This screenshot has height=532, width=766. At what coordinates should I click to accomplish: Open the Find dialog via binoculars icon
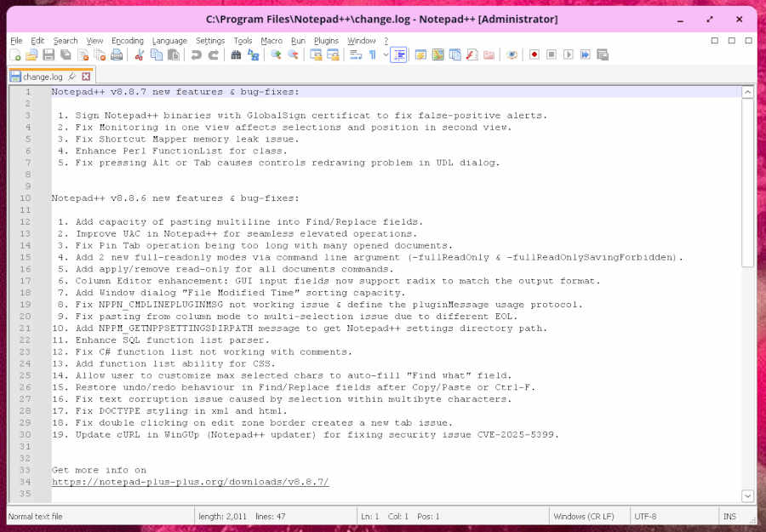[x=236, y=54]
